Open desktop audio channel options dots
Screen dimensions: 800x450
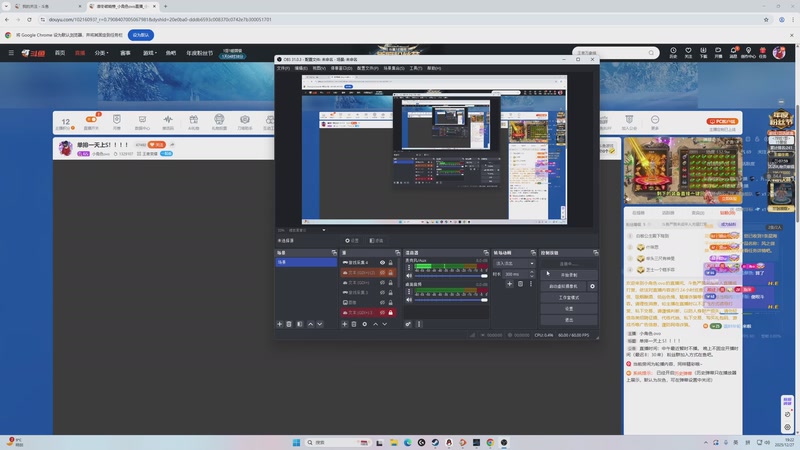click(x=409, y=292)
